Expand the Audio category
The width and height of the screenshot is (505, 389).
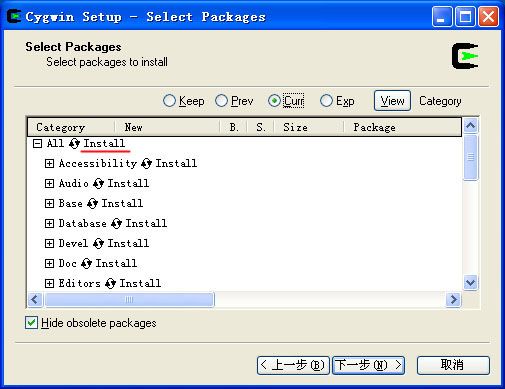pos(49,184)
